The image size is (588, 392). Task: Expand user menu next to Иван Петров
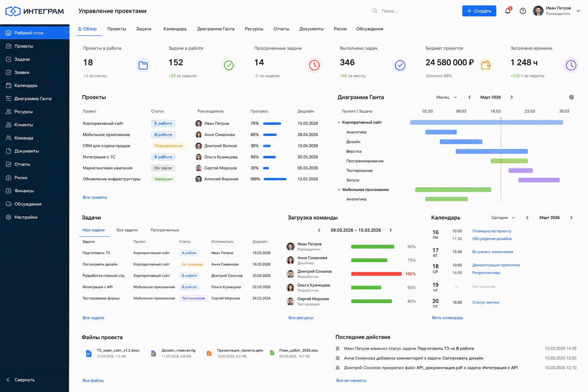[578, 11]
